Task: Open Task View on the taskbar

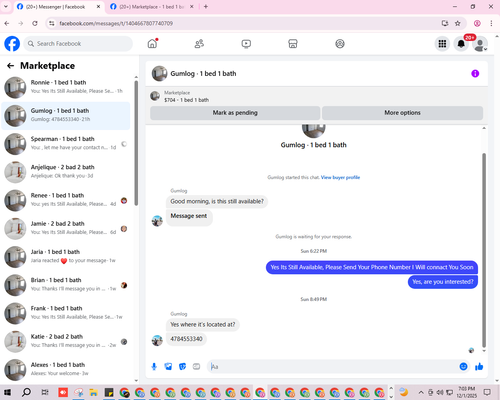Action: pos(44,392)
